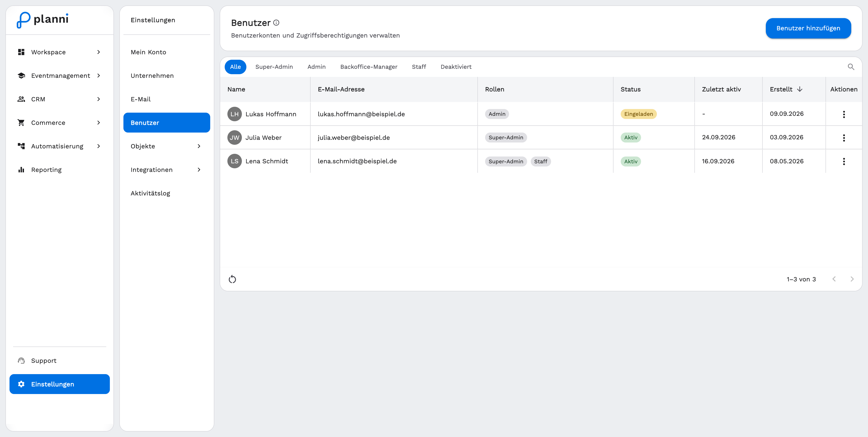Expand the Objekte settings chevron
The image size is (868, 437).
(x=199, y=146)
